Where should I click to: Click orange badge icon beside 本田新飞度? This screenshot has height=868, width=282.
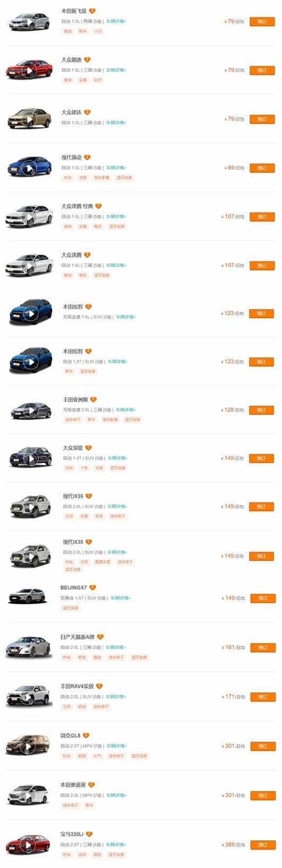click(92, 11)
